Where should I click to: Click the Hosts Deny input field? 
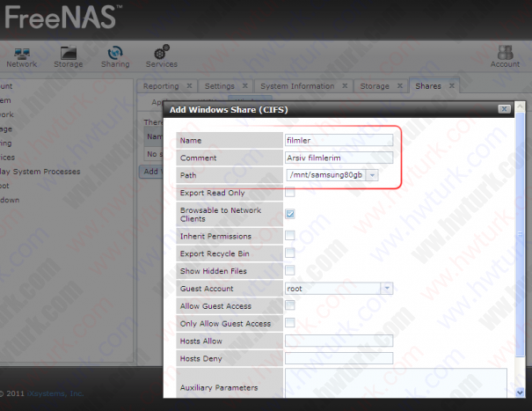click(339, 358)
